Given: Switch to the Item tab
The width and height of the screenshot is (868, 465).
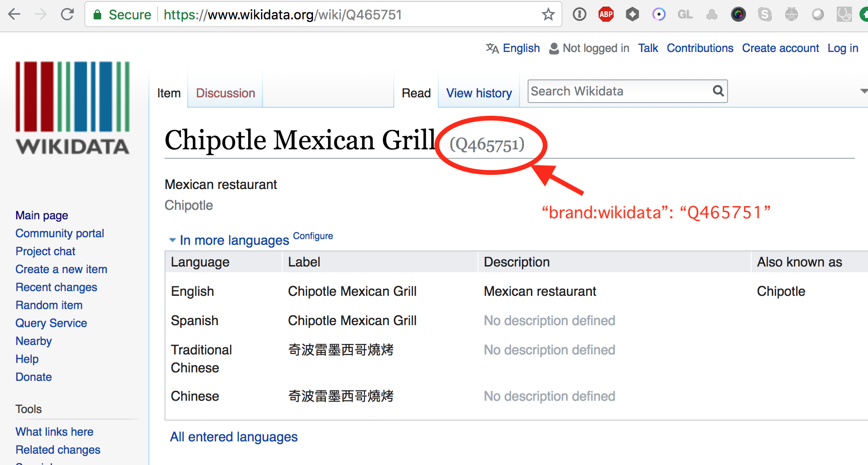Looking at the screenshot, I should tap(169, 93).
